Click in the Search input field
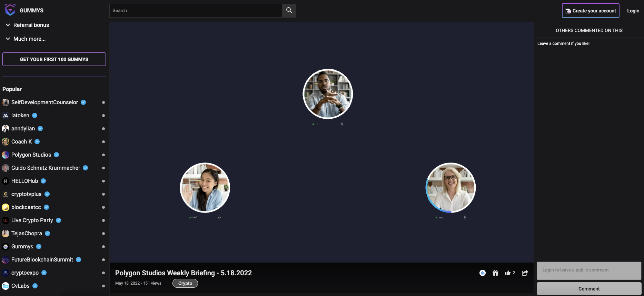This screenshot has width=644, height=296. pyautogui.click(x=196, y=10)
